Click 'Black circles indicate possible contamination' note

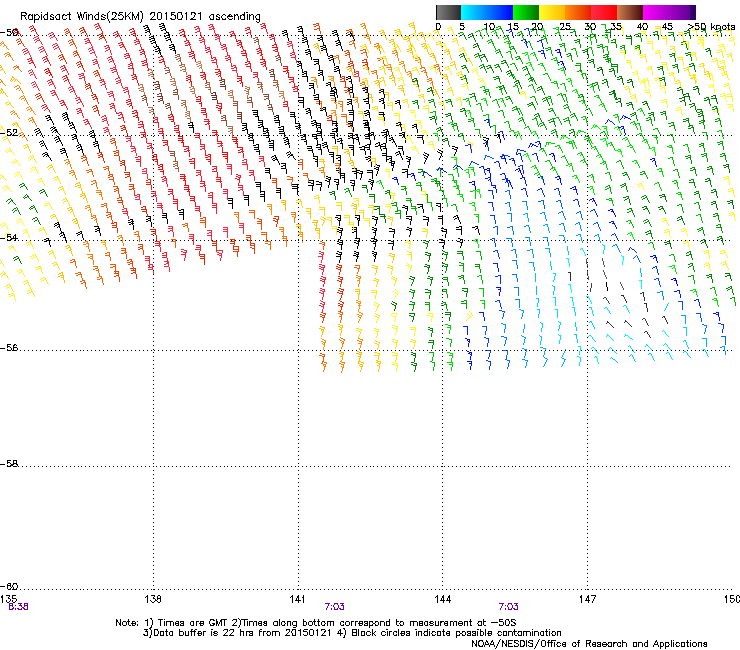[x=456, y=633]
